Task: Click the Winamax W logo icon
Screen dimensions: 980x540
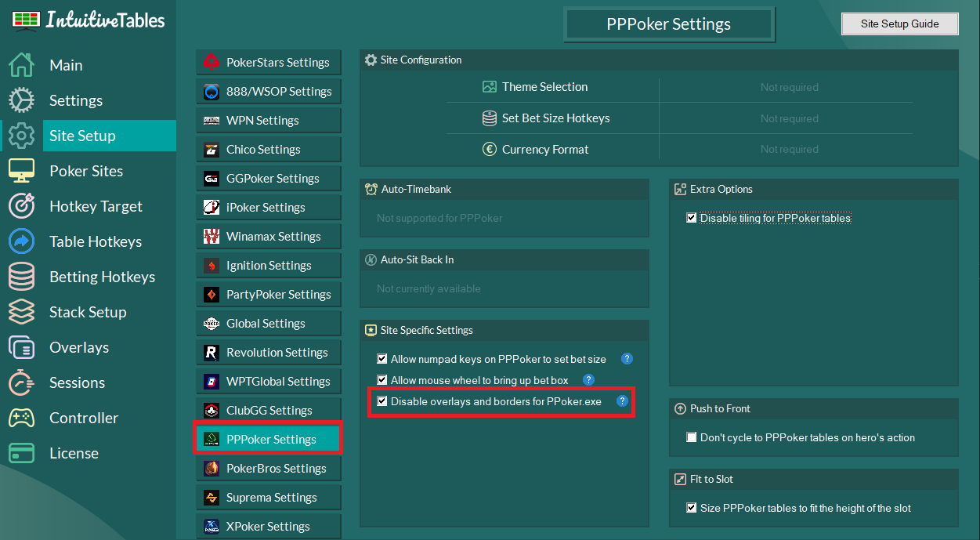Action: click(212, 237)
